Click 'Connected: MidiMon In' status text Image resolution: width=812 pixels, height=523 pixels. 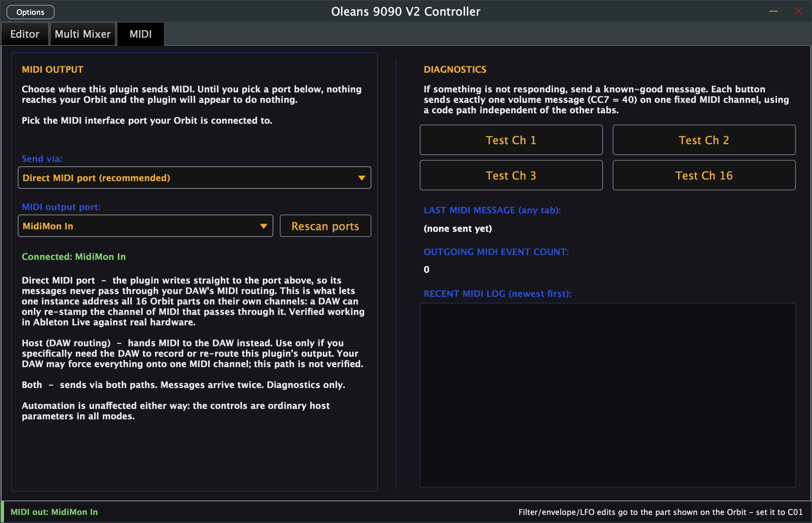click(x=74, y=257)
